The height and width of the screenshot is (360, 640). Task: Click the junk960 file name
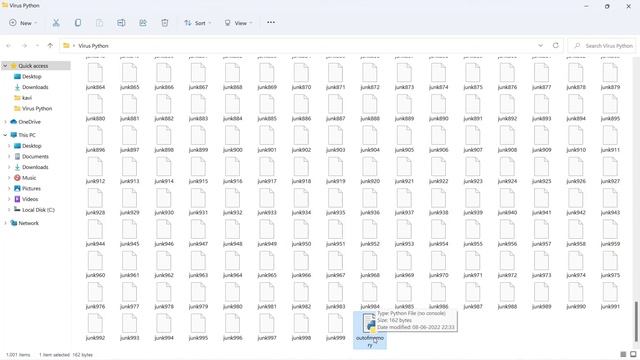click(x=96, y=275)
